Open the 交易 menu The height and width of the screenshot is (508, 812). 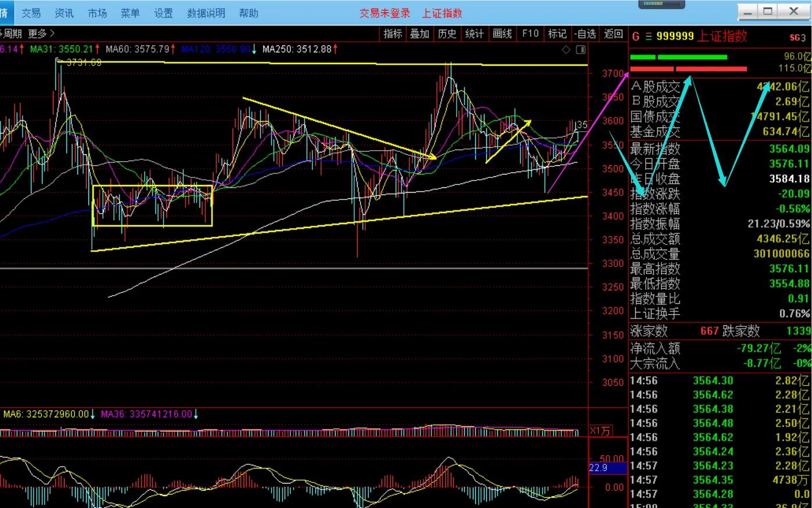coord(31,13)
